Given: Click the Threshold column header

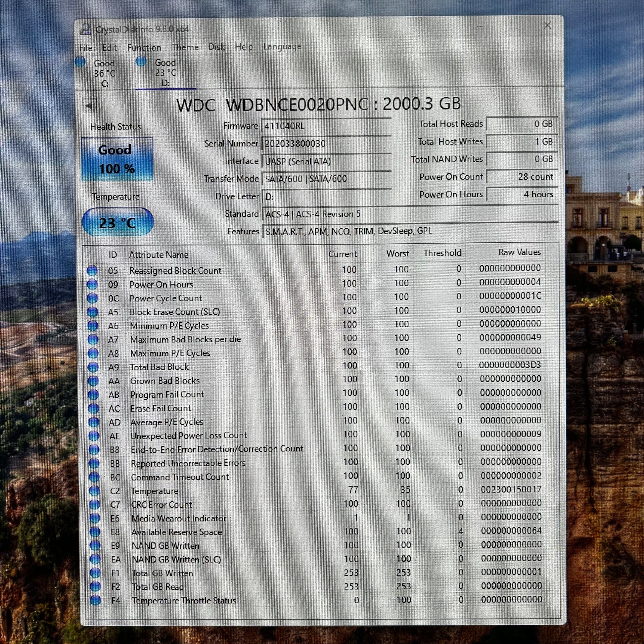Looking at the screenshot, I should pos(443,253).
